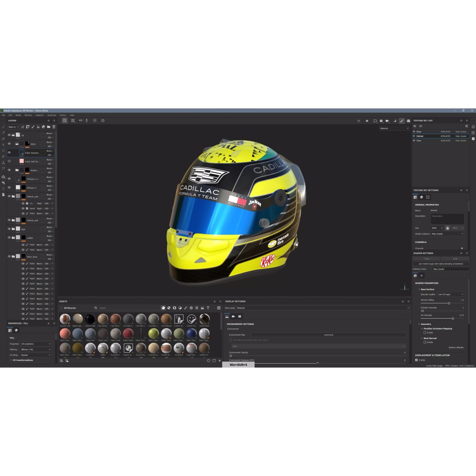Filter assets by brushes icon
Screen dimensions: 476x476
(x=186, y=308)
